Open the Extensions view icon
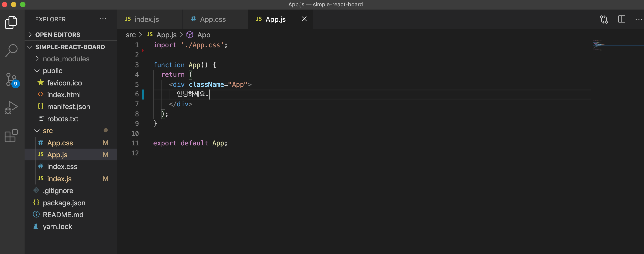Viewport: 644px width, 254px height. pos(11,136)
